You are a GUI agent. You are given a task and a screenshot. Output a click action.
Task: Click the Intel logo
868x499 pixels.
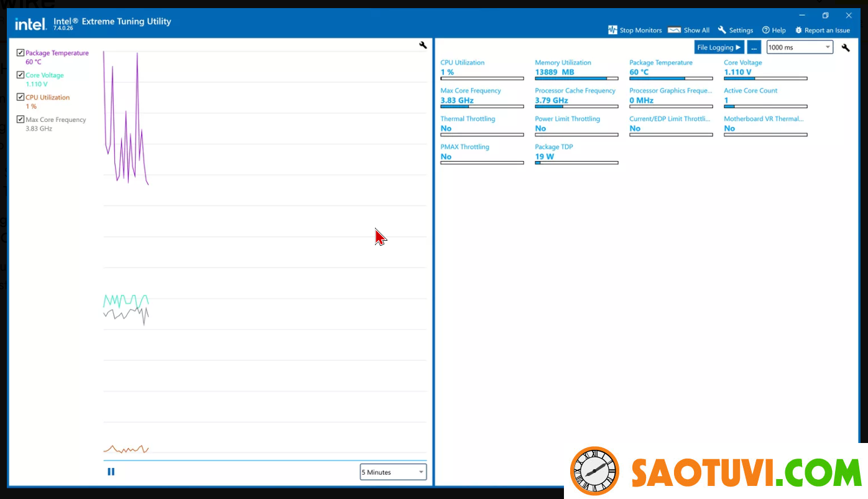(x=30, y=24)
